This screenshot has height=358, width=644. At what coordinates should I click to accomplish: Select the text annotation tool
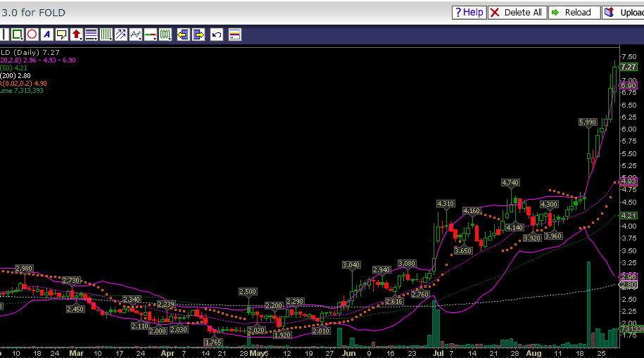click(x=46, y=34)
